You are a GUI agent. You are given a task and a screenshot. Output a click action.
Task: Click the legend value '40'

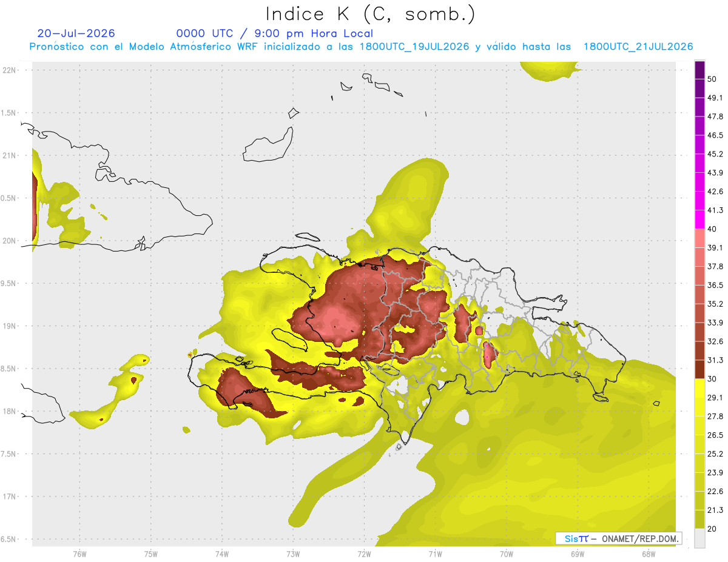point(712,229)
